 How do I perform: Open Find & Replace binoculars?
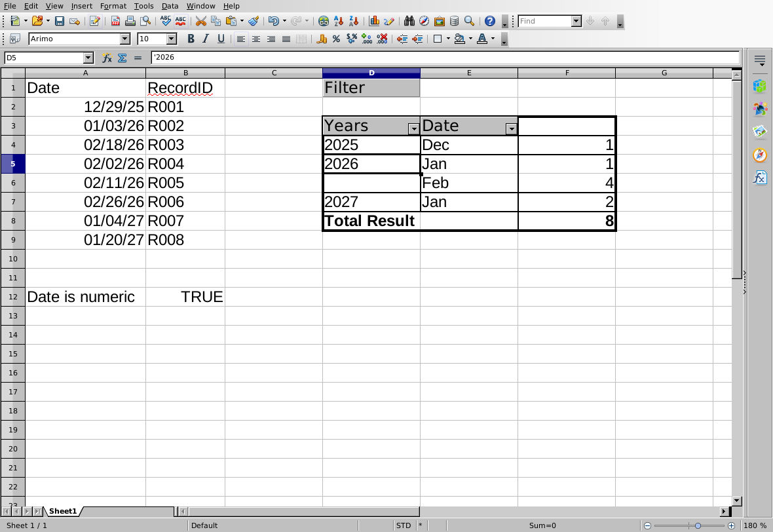409,21
